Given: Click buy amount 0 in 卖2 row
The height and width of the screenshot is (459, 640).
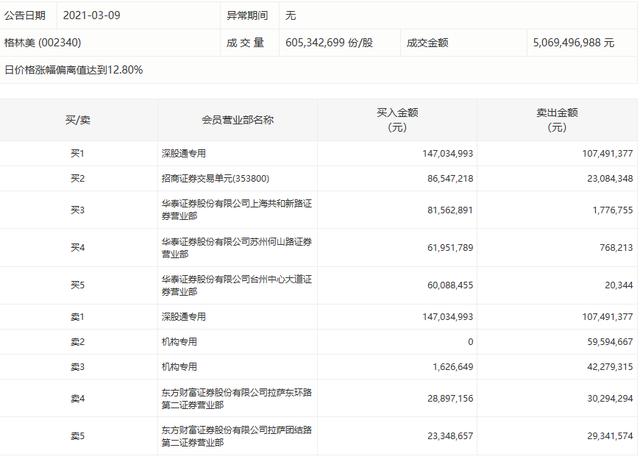Looking at the screenshot, I should pyautogui.click(x=471, y=341).
